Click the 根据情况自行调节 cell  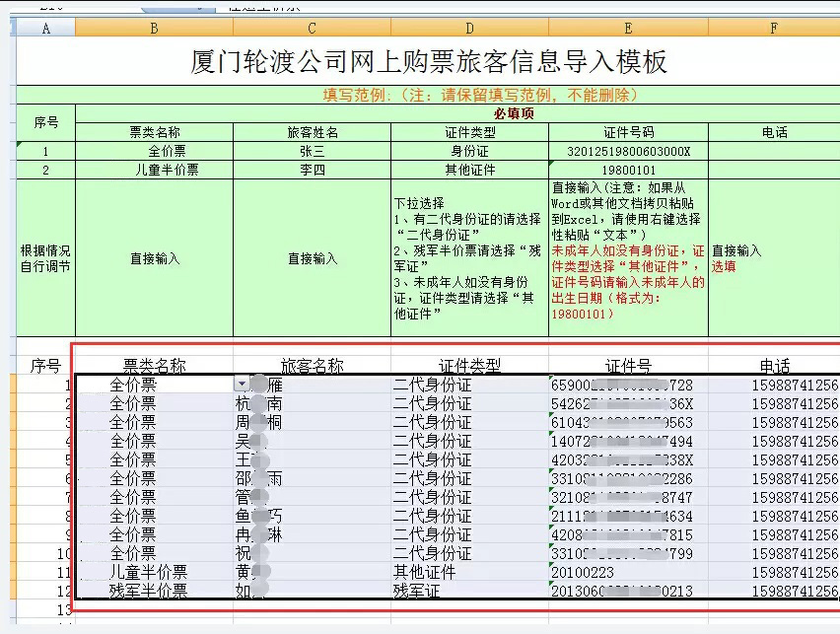point(46,258)
